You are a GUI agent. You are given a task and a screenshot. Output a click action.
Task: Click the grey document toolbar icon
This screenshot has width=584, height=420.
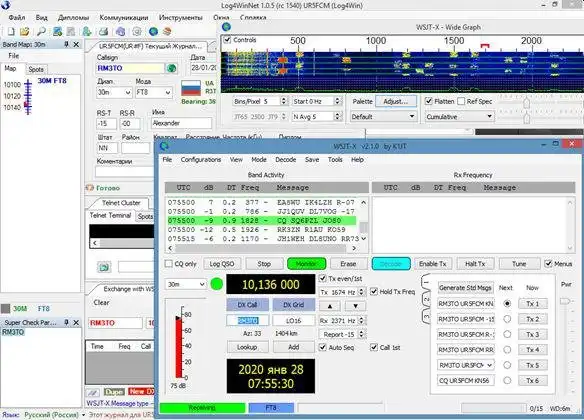[x=71, y=32]
